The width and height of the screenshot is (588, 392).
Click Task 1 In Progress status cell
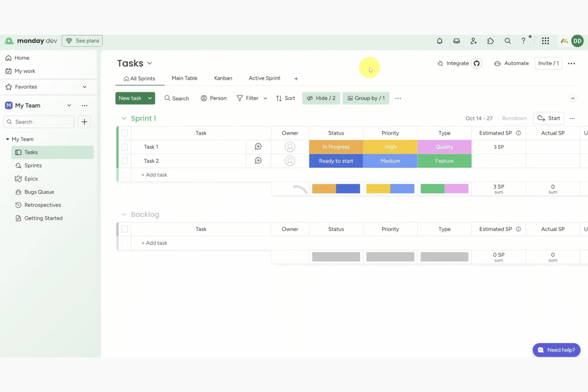(336, 147)
